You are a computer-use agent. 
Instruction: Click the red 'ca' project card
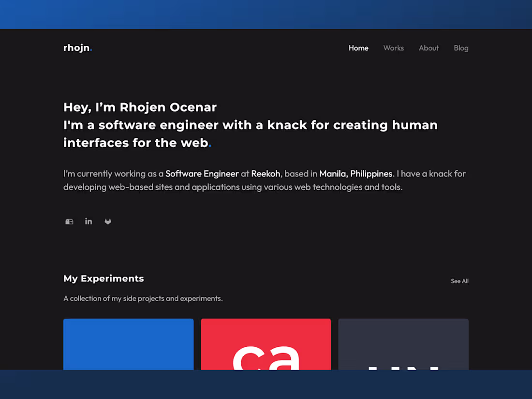pos(266,344)
